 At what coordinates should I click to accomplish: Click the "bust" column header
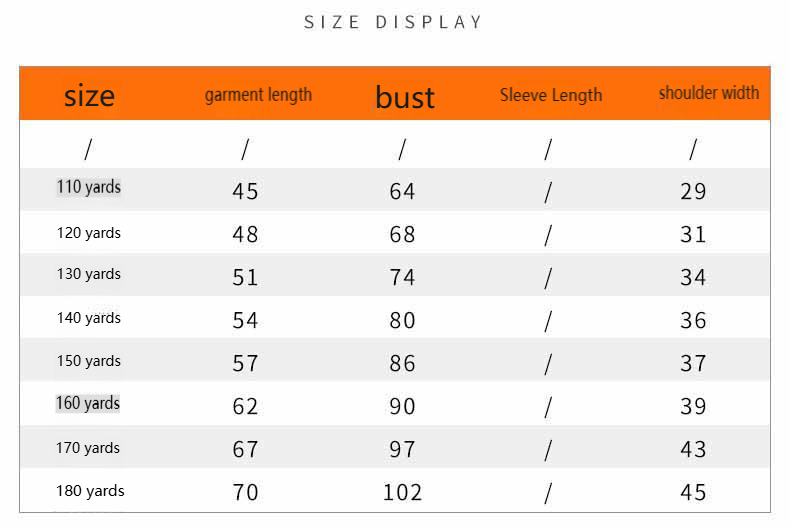tap(405, 97)
